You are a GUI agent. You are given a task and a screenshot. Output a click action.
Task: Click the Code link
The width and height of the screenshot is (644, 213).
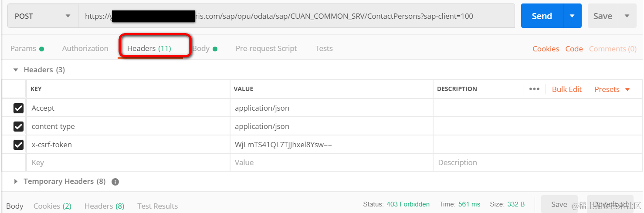[574, 49]
